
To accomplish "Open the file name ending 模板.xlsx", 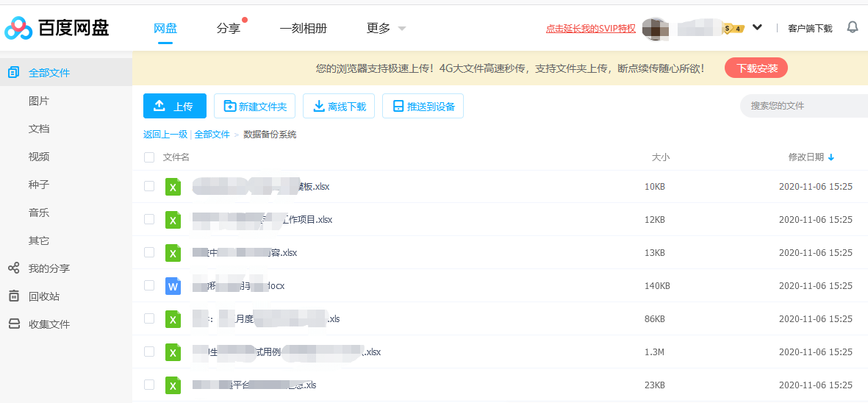I will click(261, 187).
